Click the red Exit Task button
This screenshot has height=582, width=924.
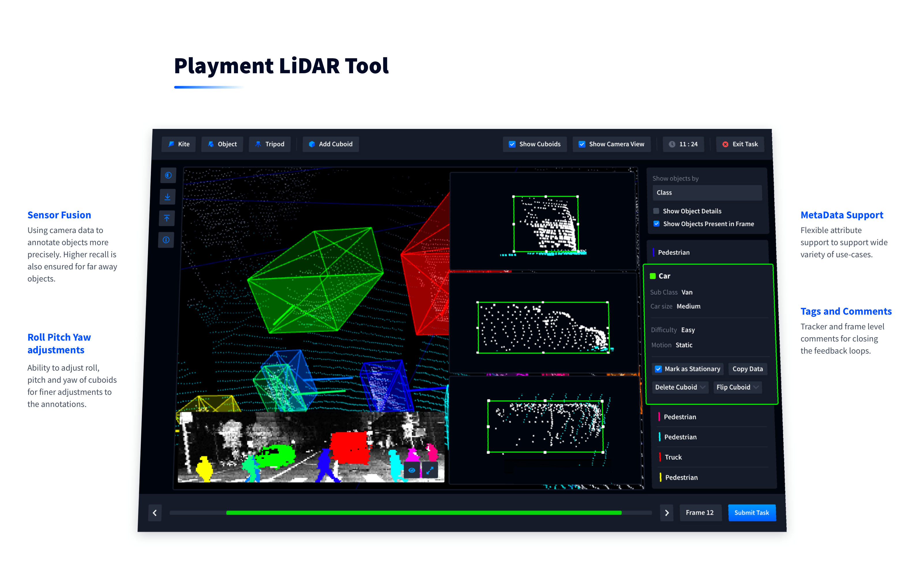[740, 144]
